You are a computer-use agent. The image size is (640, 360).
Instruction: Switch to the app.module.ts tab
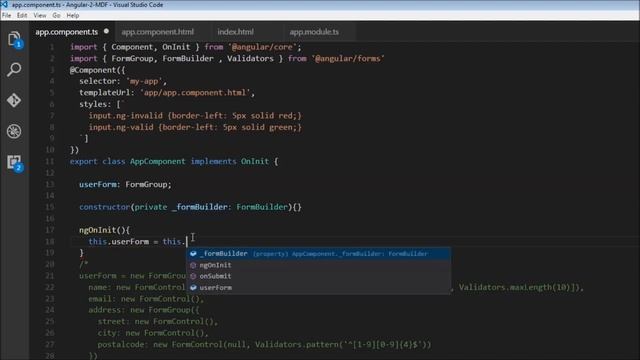[x=314, y=32]
